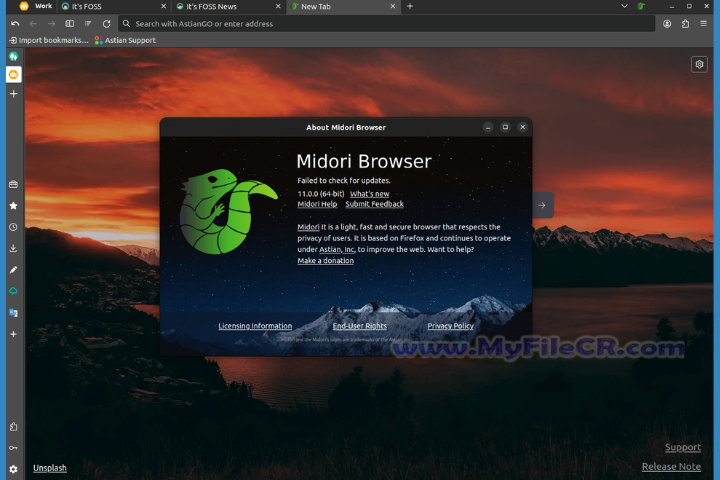Click the tab list icon beside reload
The width and height of the screenshot is (720, 480).
(x=88, y=23)
